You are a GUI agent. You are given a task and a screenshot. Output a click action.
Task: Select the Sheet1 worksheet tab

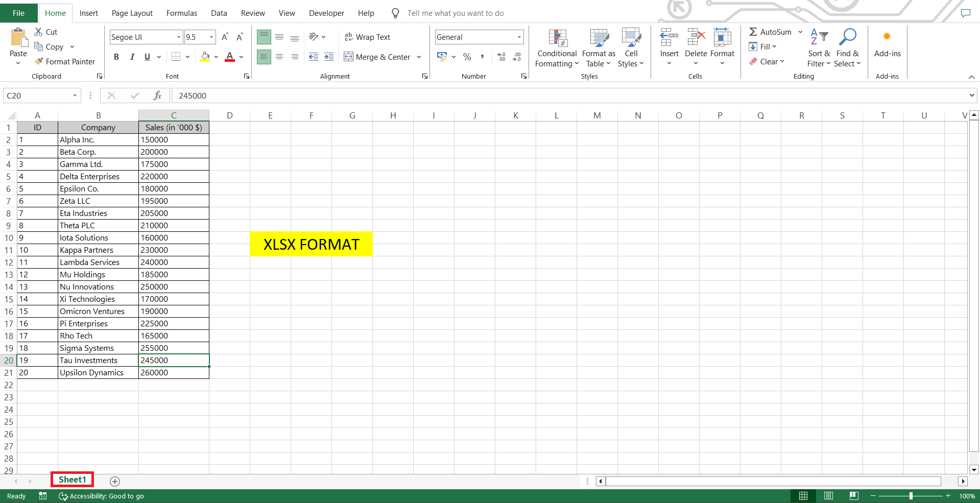click(x=72, y=480)
